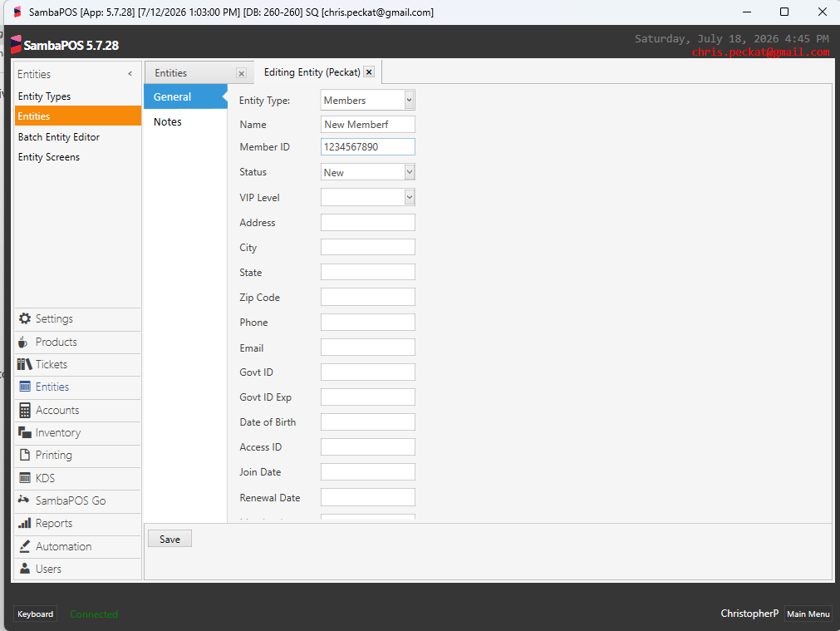Image resolution: width=840 pixels, height=631 pixels.
Task: Click the Inventory boxes icon
Action: coord(25,432)
